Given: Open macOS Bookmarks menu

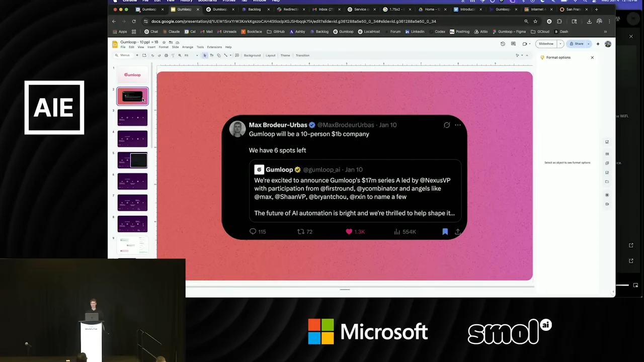Looking at the screenshot, I should [x=207, y=1].
